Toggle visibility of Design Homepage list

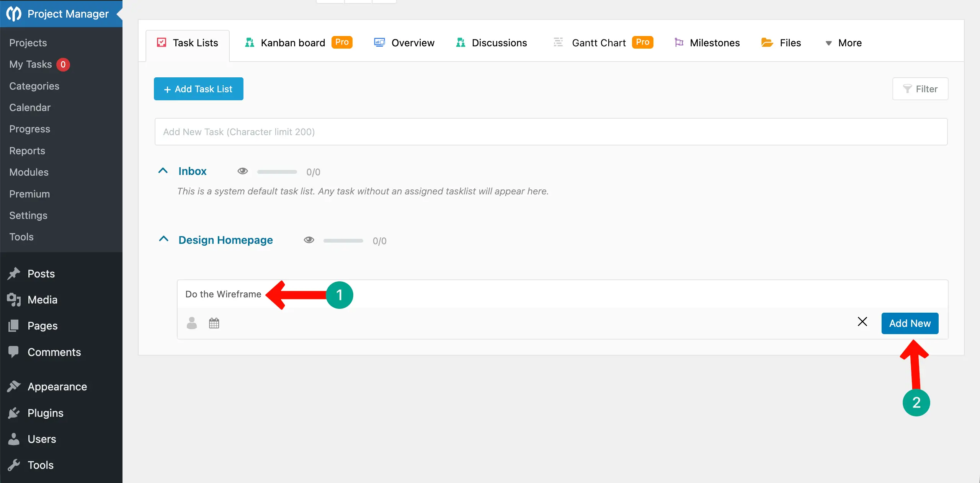click(x=309, y=240)
